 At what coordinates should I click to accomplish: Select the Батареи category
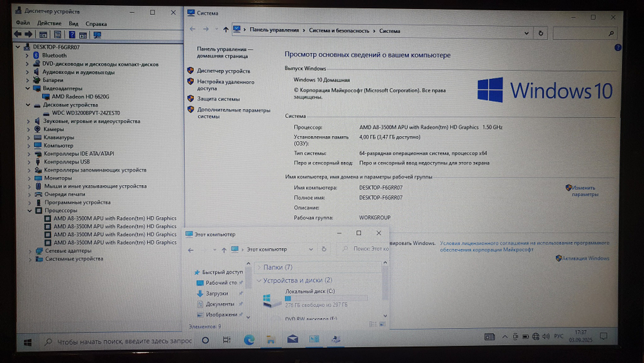coord(53,80)
